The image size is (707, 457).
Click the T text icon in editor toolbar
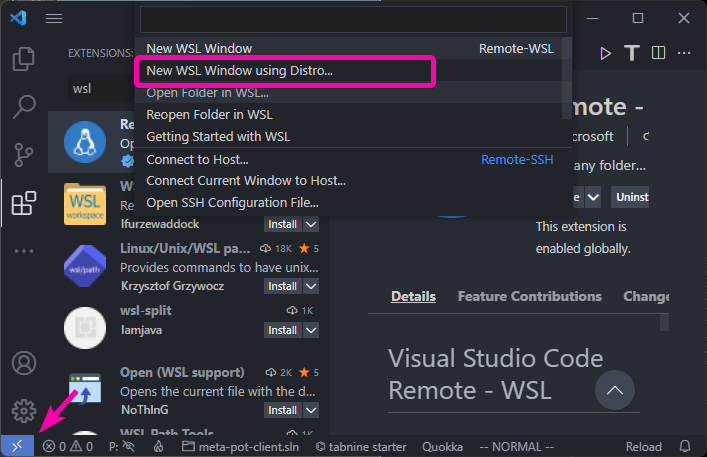click(x=632, y=53)
